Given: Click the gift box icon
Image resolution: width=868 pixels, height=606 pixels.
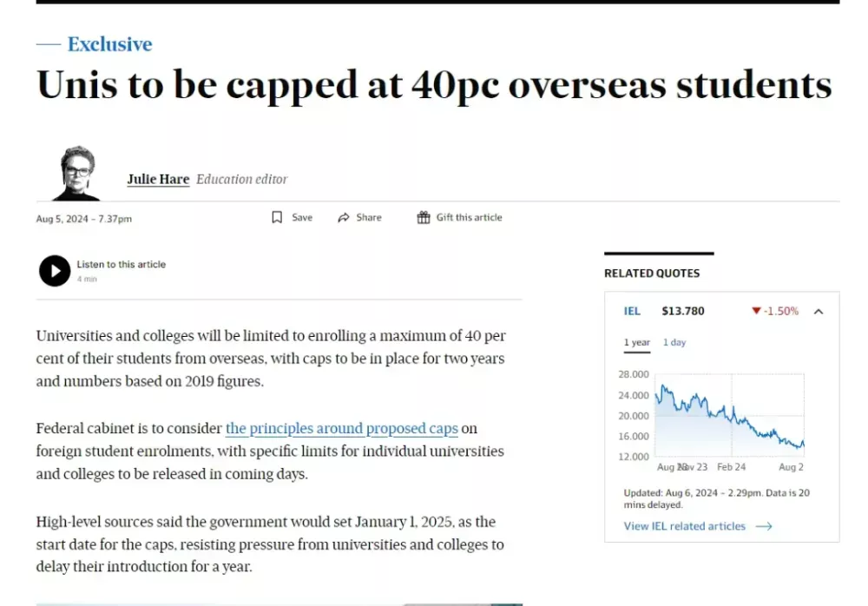Looking at the screenshot, I should coord(424,218).
